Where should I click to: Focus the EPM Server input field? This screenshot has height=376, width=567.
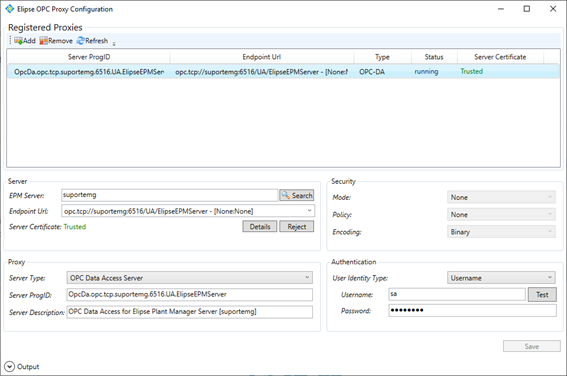[169, 195]
